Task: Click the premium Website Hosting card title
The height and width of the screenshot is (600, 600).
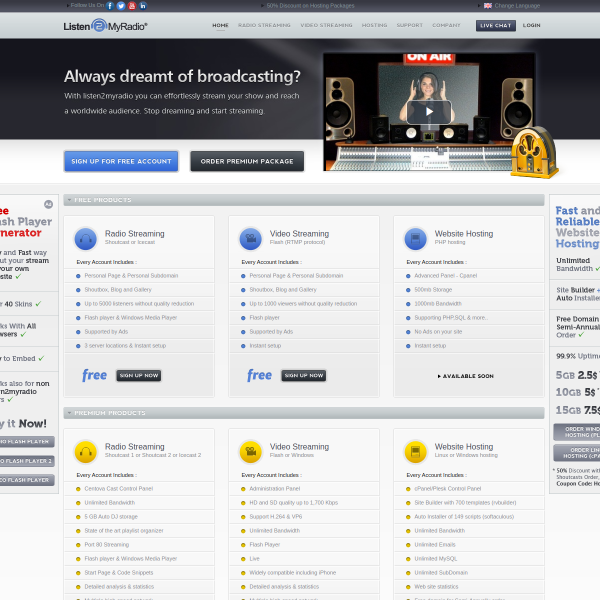Action: point(464,447)
